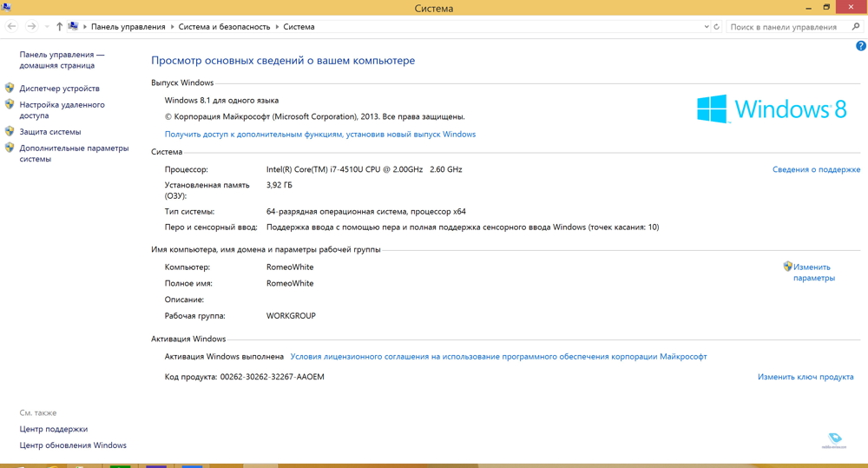Open recent locations dropdown beside Forward arrow
Viewport: 868px width, 468px height.
click(46, 27)
